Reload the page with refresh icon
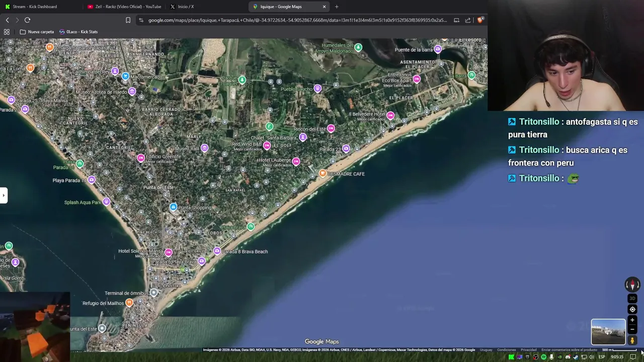This screenshot has width=644, height=362. [27, 20]
